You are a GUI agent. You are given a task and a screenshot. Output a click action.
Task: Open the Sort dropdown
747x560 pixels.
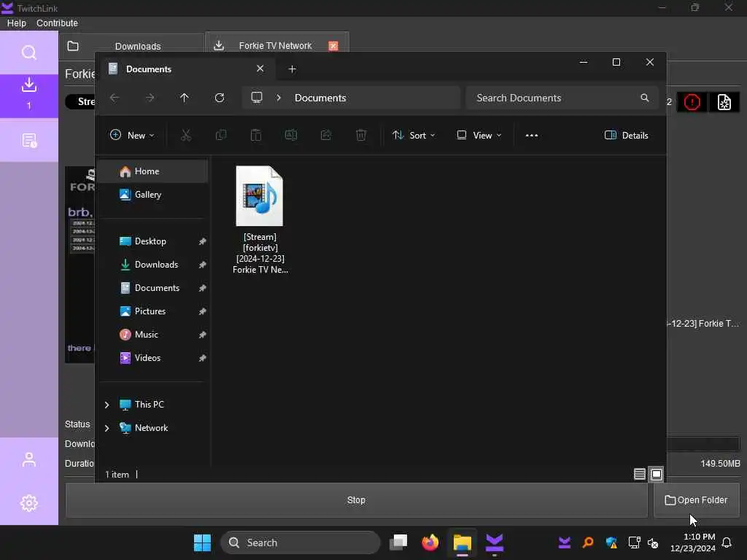click(x=414, y=135)
